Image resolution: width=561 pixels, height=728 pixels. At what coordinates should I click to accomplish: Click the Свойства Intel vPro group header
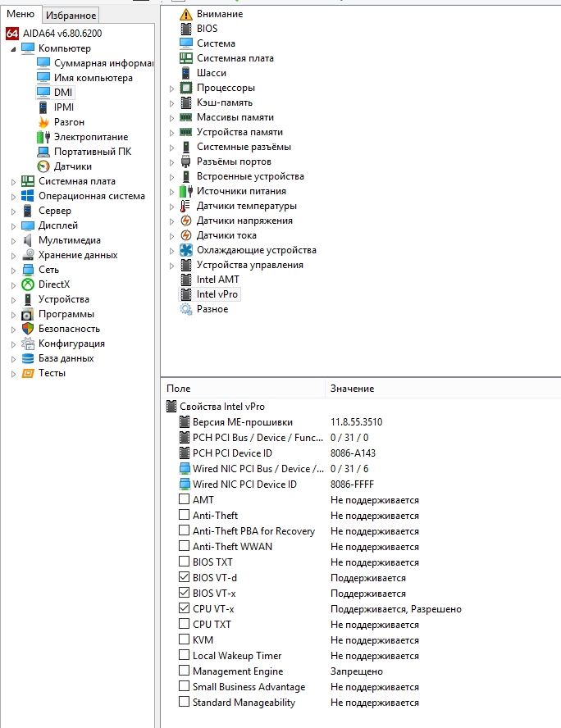tap(222, 407)
